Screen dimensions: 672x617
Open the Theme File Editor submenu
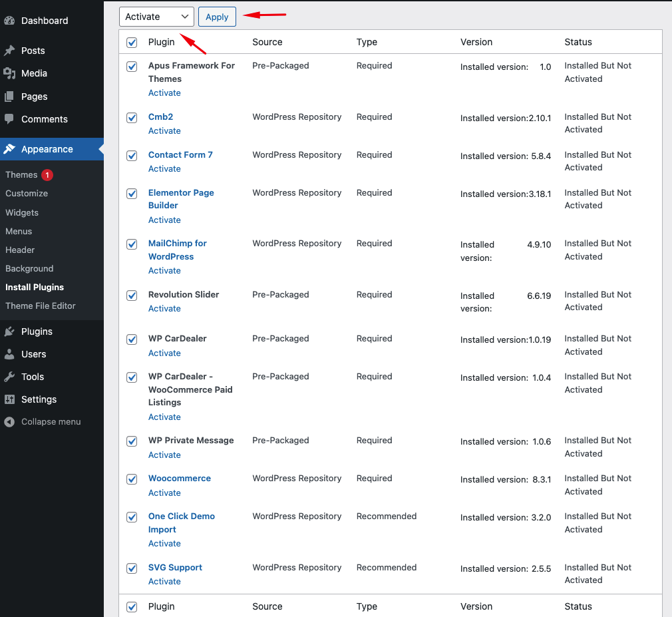pos(41,306)
